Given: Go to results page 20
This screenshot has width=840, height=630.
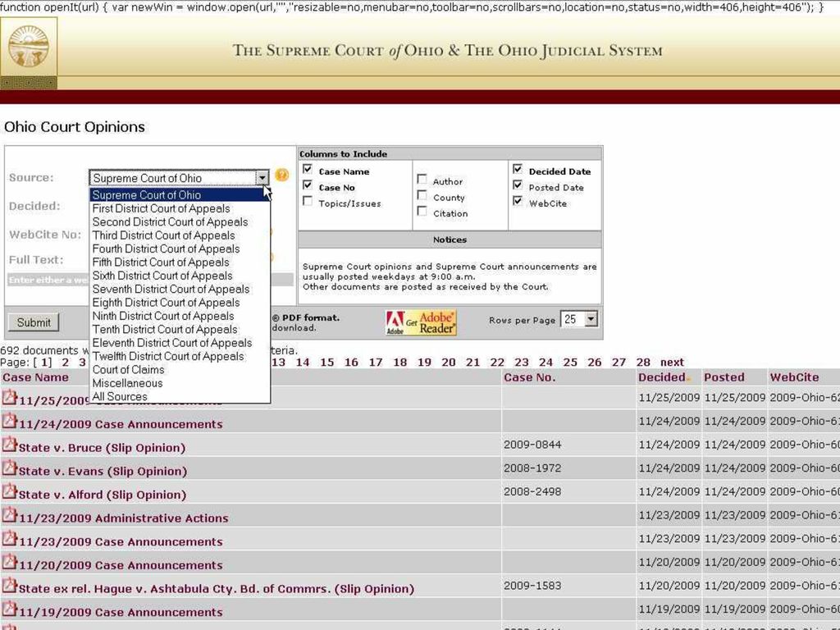Looking at the screenshot, I should pos(449,362).
